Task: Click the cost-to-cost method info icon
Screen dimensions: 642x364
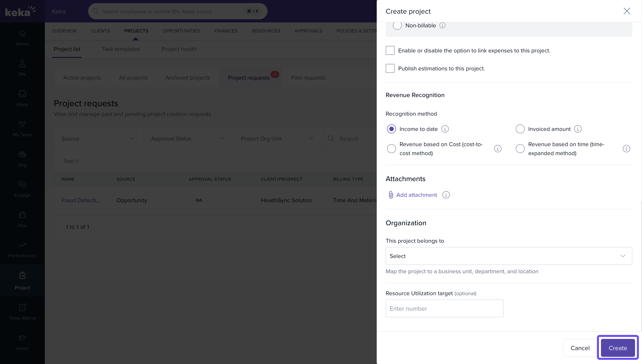Action: point(498,149)
